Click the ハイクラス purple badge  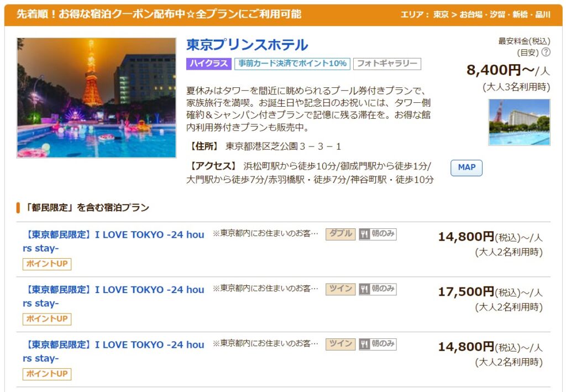coord(208,64)
